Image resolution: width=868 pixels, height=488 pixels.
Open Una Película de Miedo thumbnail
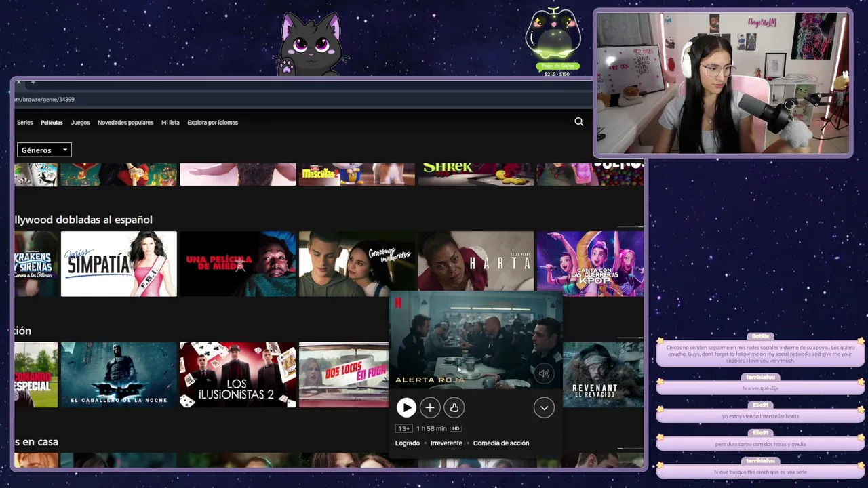click(237, 264)
